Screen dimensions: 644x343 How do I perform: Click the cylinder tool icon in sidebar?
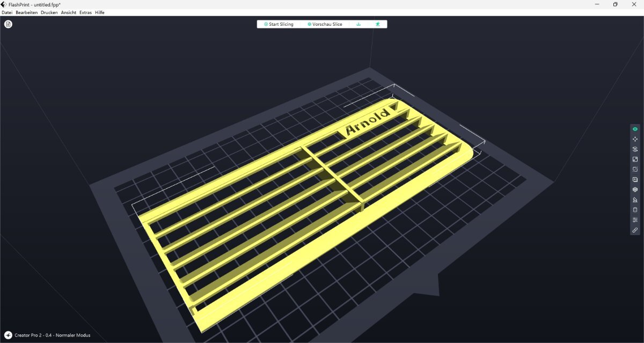(635, 210)
